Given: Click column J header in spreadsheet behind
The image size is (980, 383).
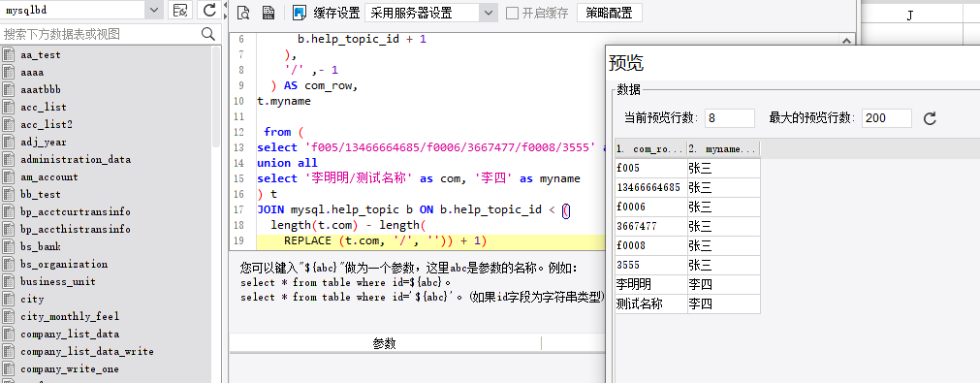Looking at the screenshot, I should (x=910, y=15).
